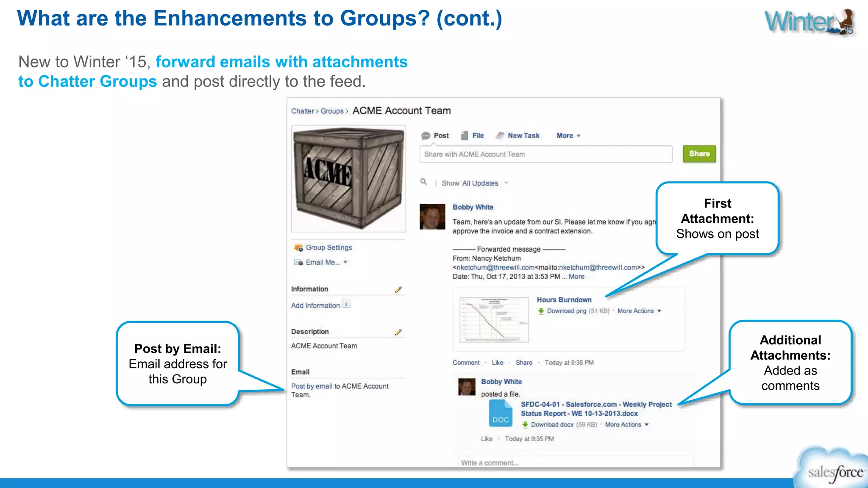Viewport: 868px width, 488px height.
Task: Click the feed search magnifier icon
Action: coord(423,182)
